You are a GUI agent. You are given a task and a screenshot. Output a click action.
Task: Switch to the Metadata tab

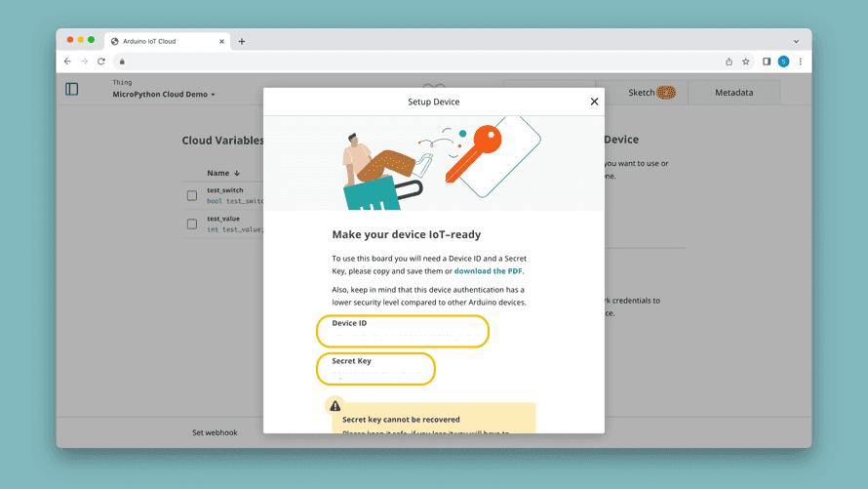pyautogui.click(x=733, y=93)
